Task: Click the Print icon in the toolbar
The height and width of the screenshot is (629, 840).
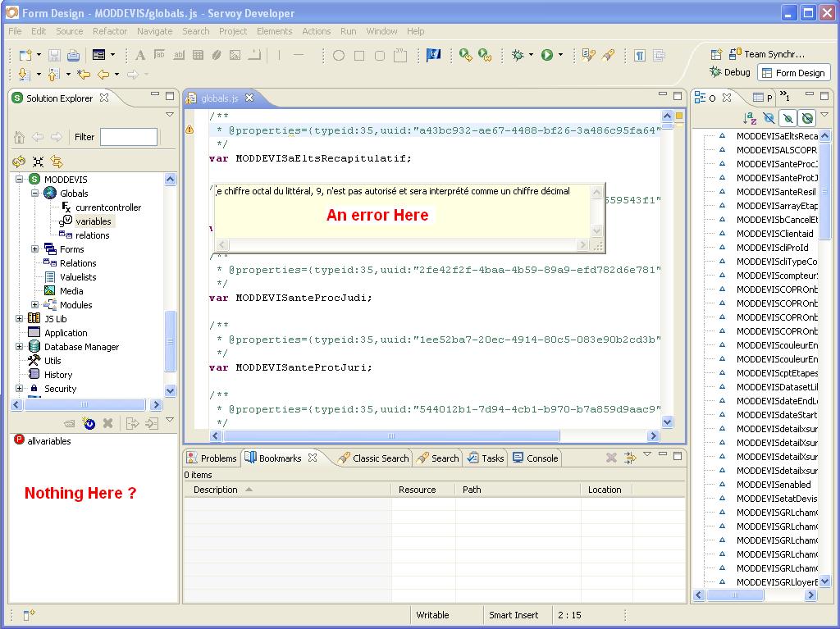Action: coord(73,55)
